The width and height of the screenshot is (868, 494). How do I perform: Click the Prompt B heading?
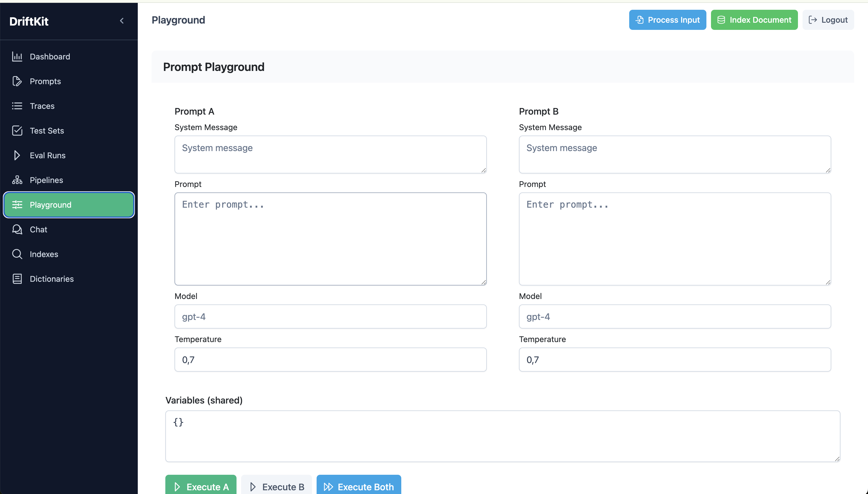click(538, 111)
